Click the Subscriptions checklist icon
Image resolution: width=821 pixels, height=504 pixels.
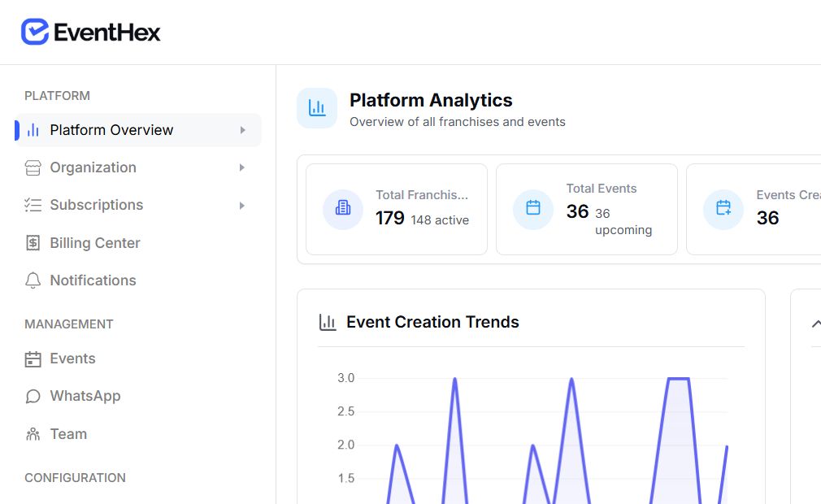point(33,205)
